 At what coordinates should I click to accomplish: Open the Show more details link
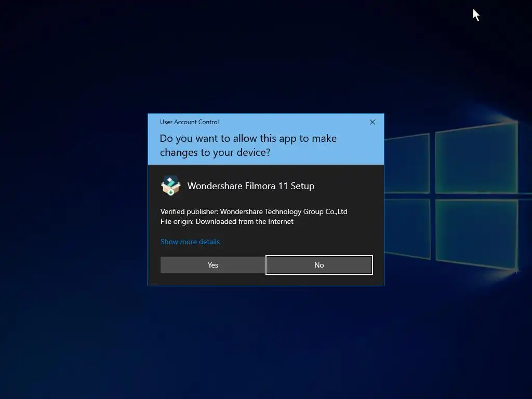190,242
